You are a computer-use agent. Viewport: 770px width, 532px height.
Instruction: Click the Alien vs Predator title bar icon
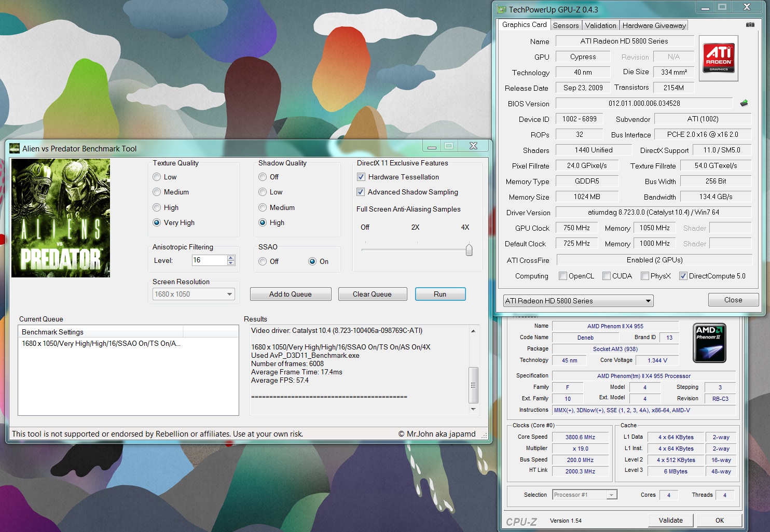[15, 148]
